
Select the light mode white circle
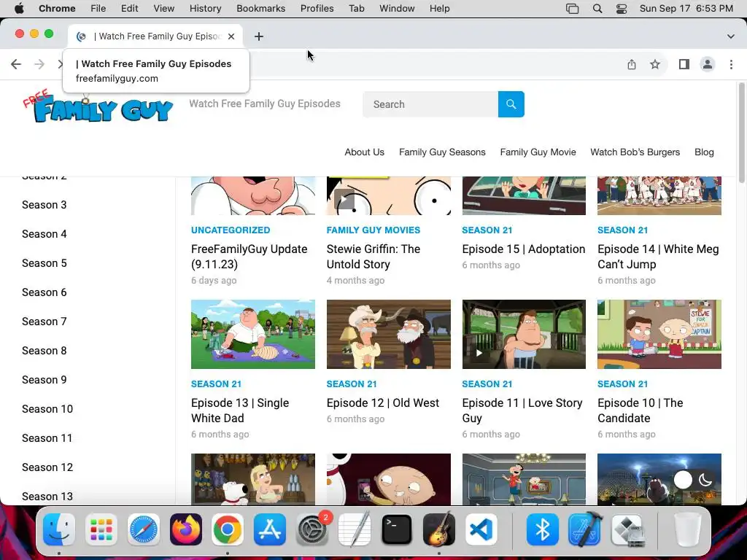click(683, 480)
